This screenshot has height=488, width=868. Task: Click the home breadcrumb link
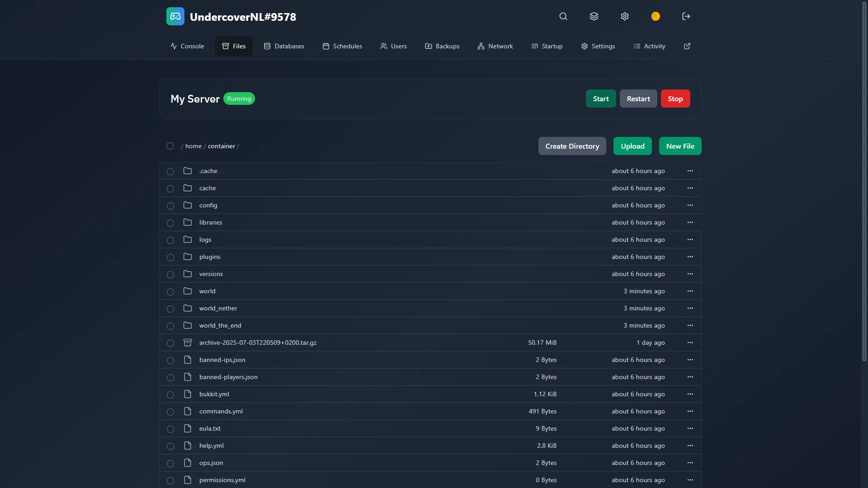(x=193, y=146)
